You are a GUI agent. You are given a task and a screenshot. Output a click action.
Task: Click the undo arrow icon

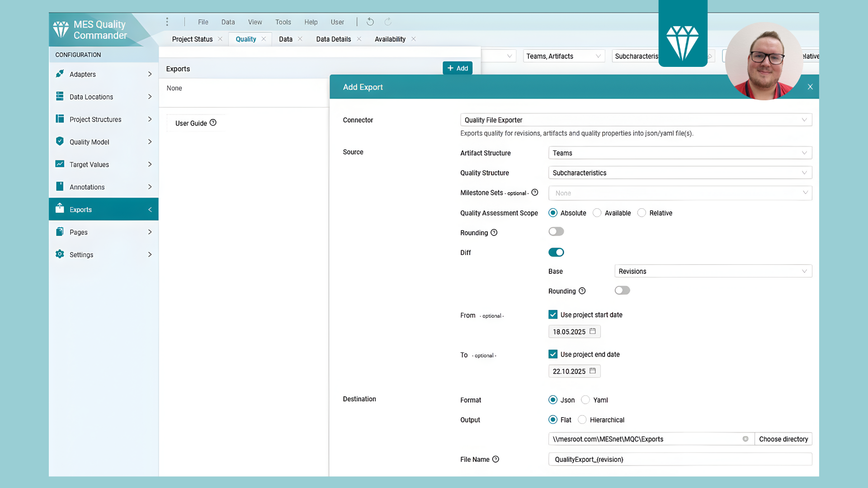tap(370, 22)
